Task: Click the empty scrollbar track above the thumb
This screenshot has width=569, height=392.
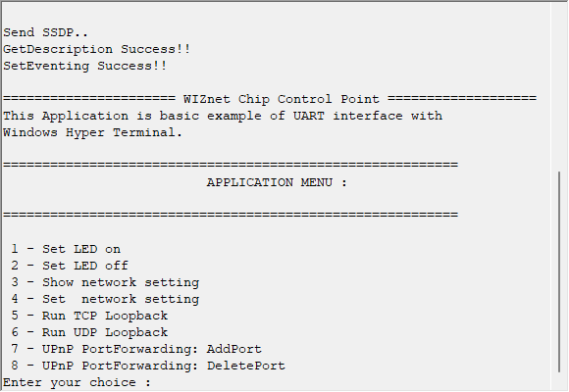Action: coord(559,87)
